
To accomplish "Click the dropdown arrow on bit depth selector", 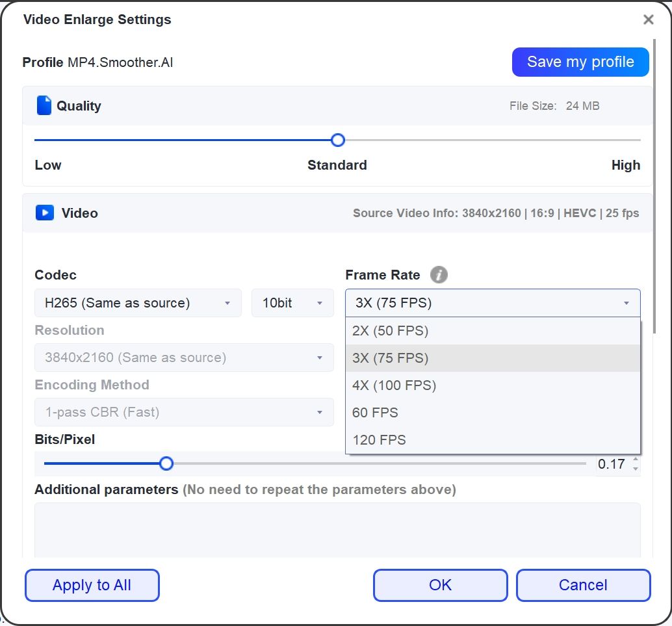I will tap(318, 303).
